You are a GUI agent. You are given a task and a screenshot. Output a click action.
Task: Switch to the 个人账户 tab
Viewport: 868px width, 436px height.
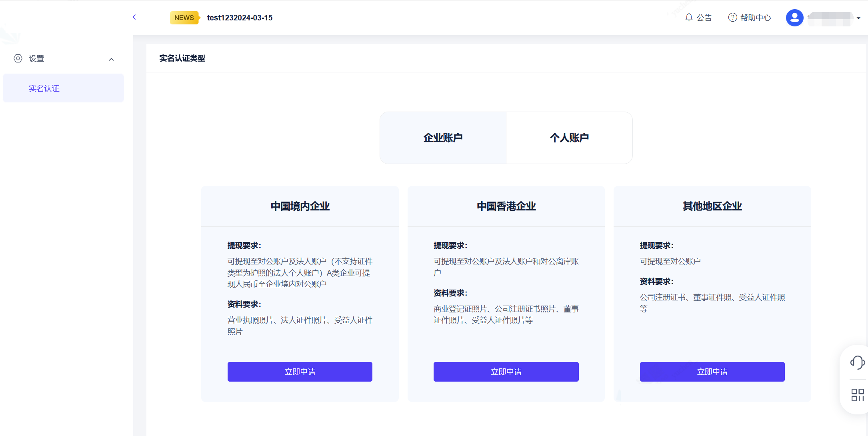tap(569, 138)
